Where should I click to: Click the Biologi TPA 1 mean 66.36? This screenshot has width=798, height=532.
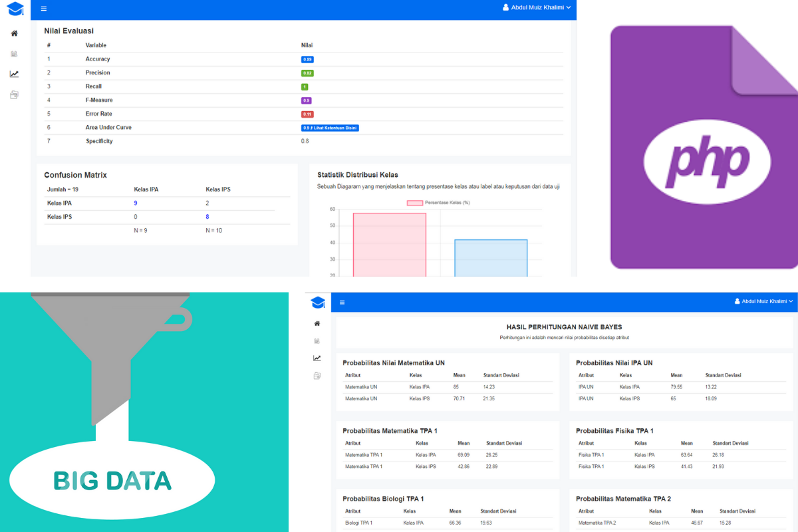tap(456, 523)
